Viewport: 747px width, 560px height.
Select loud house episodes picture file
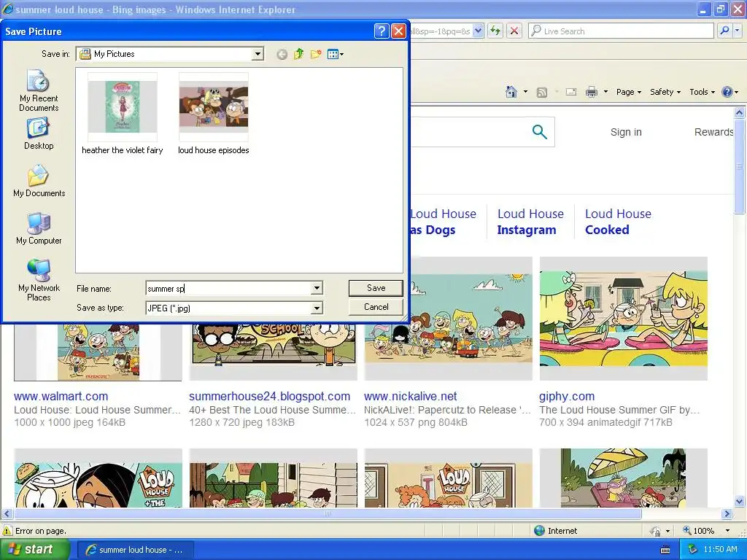[x=214, y=114]
